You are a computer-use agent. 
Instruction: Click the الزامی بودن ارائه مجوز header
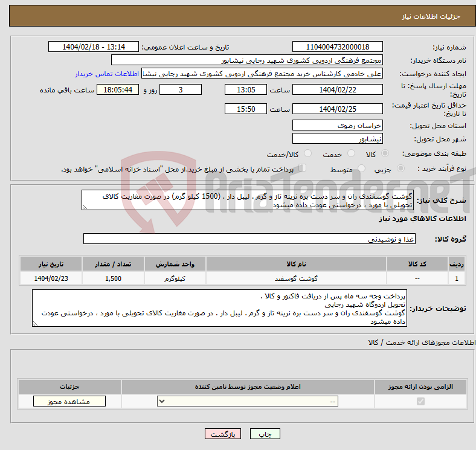(x=420, y=387)
